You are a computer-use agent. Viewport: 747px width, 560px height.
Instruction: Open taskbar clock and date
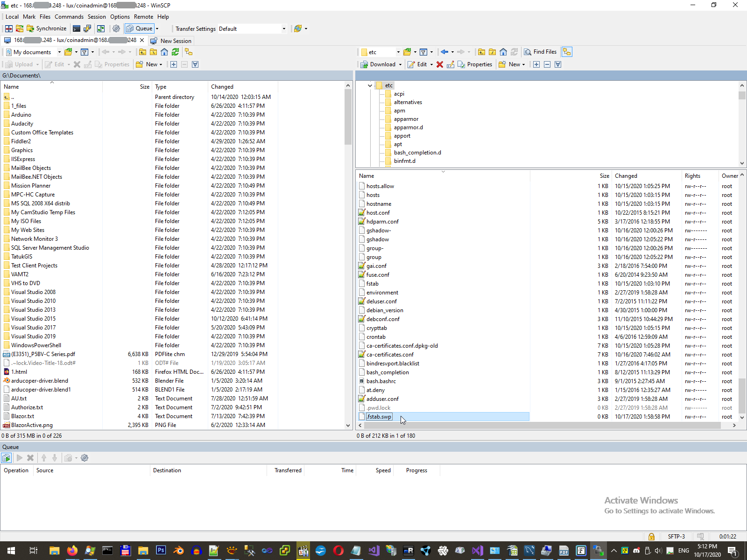[707, 551]
